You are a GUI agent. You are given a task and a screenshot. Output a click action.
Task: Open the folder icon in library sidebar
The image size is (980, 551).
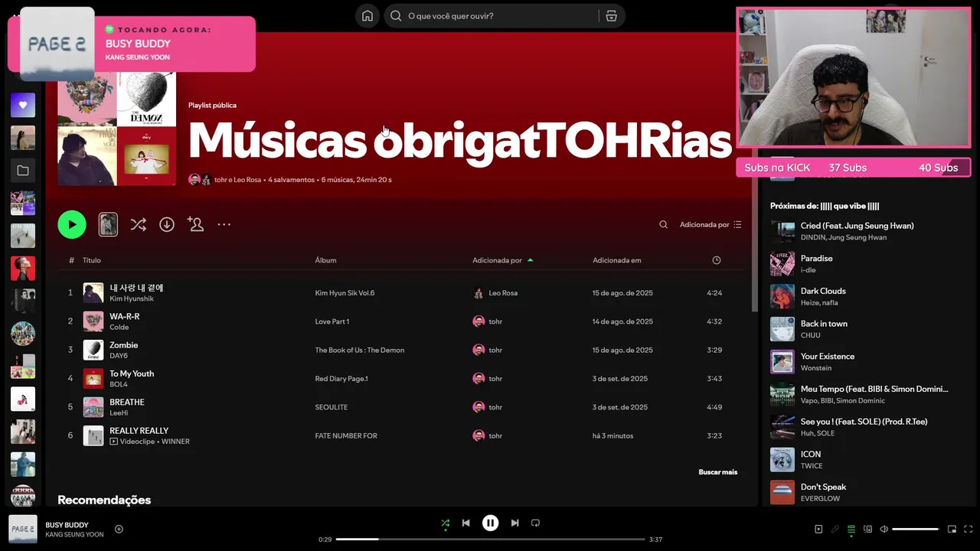(x=23, y=171)
